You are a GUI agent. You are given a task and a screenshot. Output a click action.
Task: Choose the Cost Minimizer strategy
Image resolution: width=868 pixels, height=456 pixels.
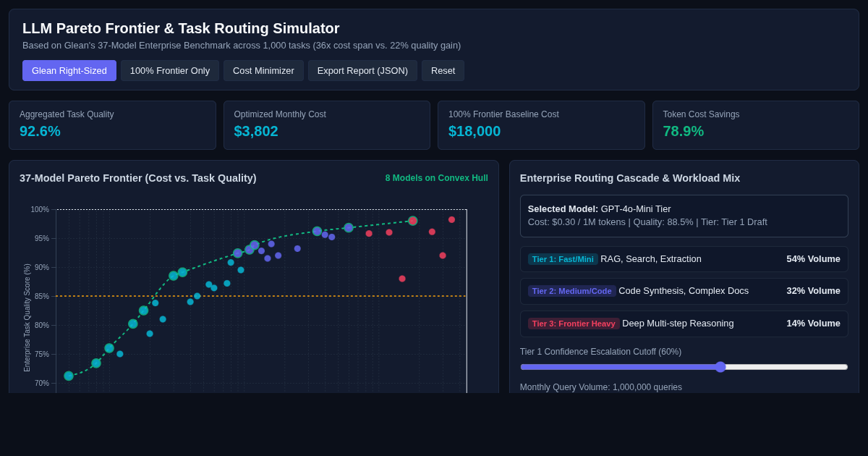point(263,70)
